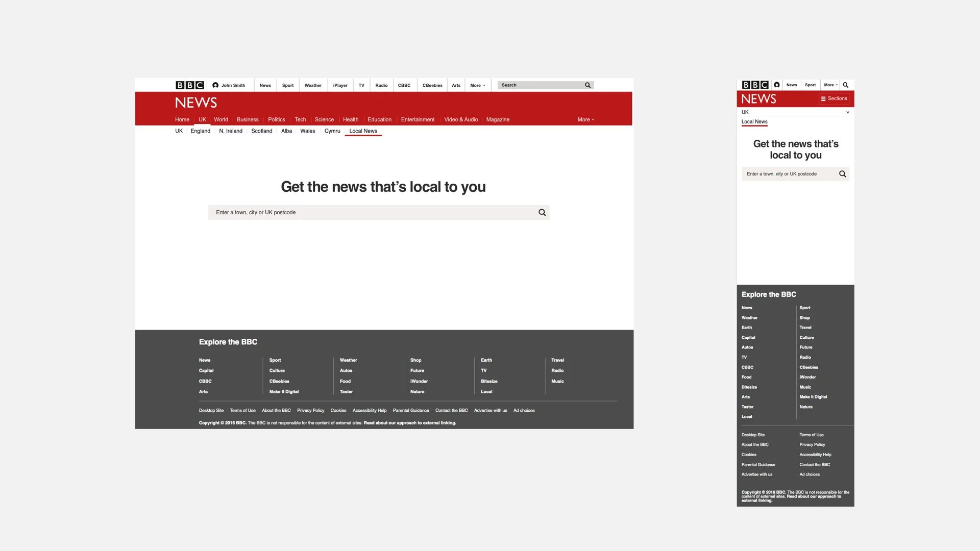
Task: Expand the More dropdown in the desktop red navigation
Action: click(586, 119)
